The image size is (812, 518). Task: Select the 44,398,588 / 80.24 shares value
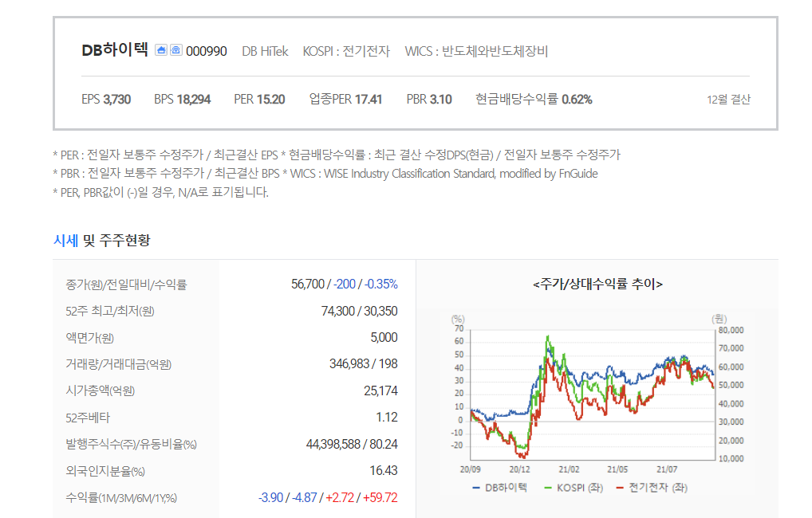[352, 444]
